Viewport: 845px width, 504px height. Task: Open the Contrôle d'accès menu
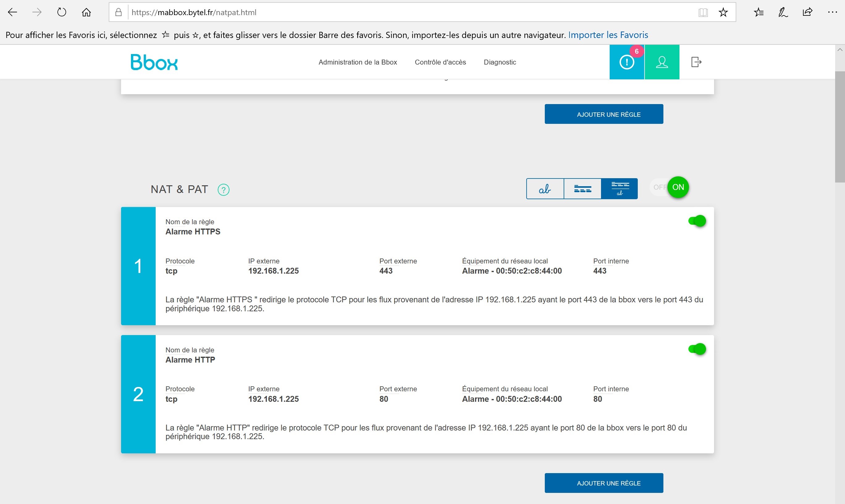click(x=440, y=62)
